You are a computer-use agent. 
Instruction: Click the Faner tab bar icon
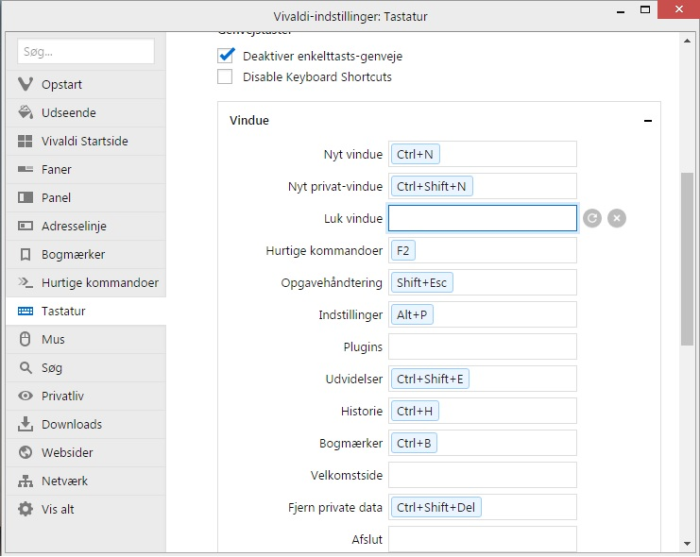click(25, 169)
